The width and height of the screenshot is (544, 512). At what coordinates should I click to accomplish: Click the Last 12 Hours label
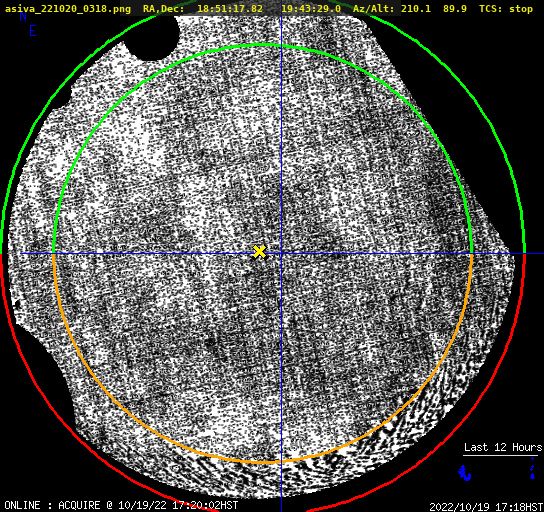pos(503,447)
